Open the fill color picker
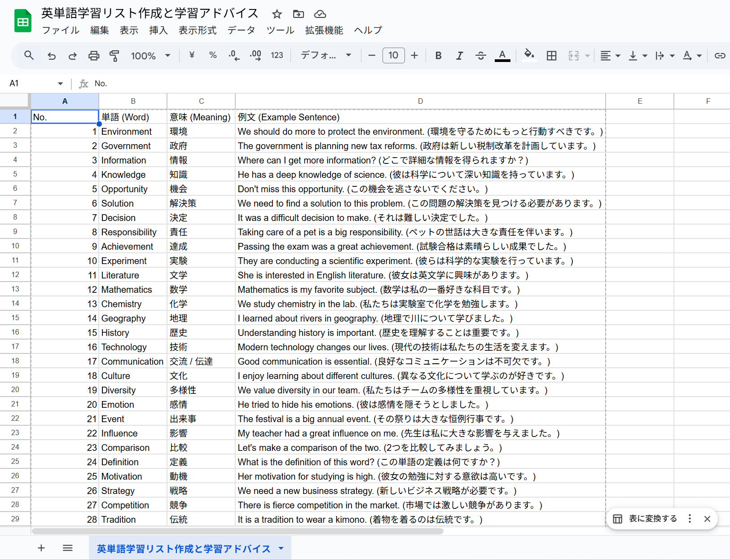The height and width of the screenshot is (560, 730). pyautogui.click(x=529, y=55)
